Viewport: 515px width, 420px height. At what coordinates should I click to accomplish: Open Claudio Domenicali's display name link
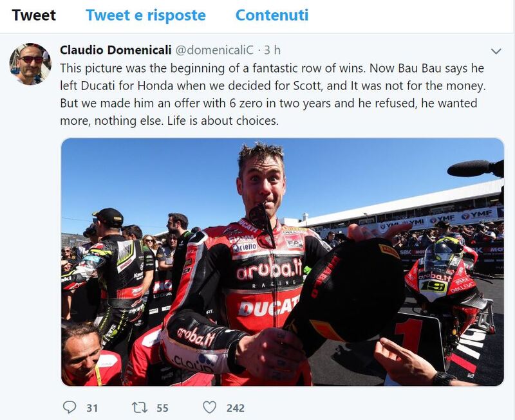(x=116, y=50)
